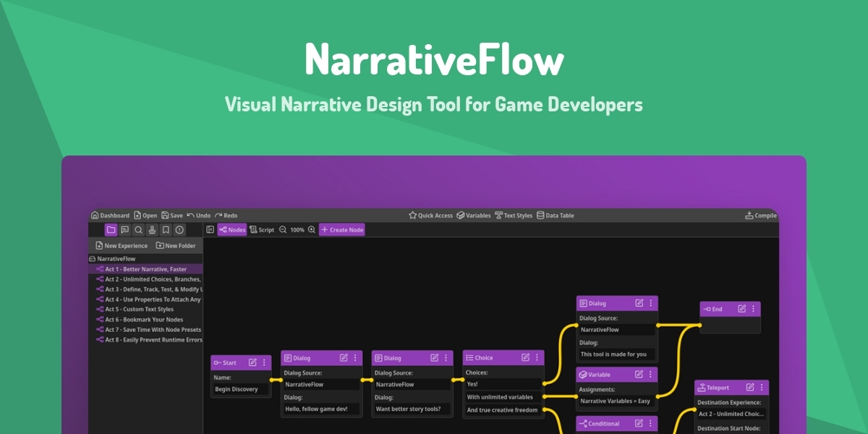The width and height of the screenshot is (868, 434).
Task: Select the 'With unlimited variables' choice row
Action: point(503,397)
